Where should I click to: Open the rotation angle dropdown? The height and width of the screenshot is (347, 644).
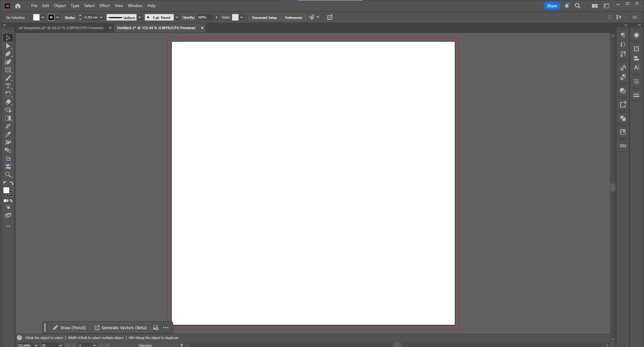click(x=61, y=345)
